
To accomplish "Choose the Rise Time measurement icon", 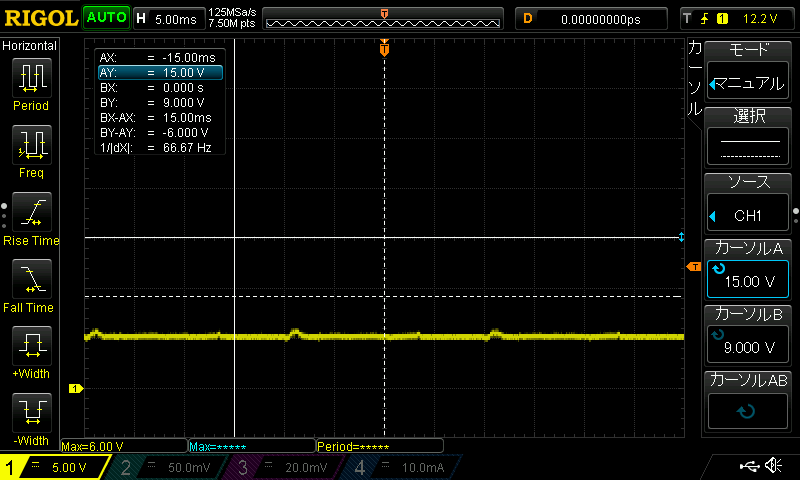I will coord(30,218).
